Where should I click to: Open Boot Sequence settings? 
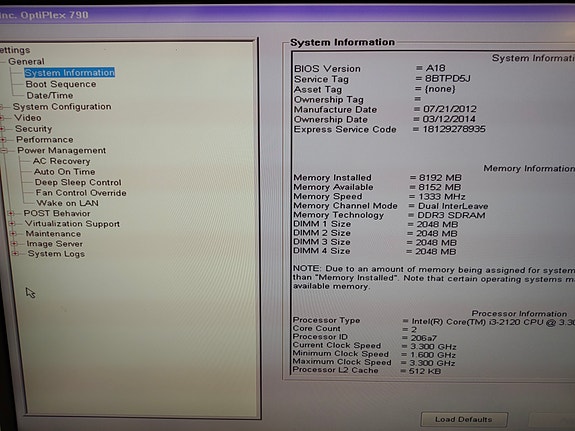point(61,84)
